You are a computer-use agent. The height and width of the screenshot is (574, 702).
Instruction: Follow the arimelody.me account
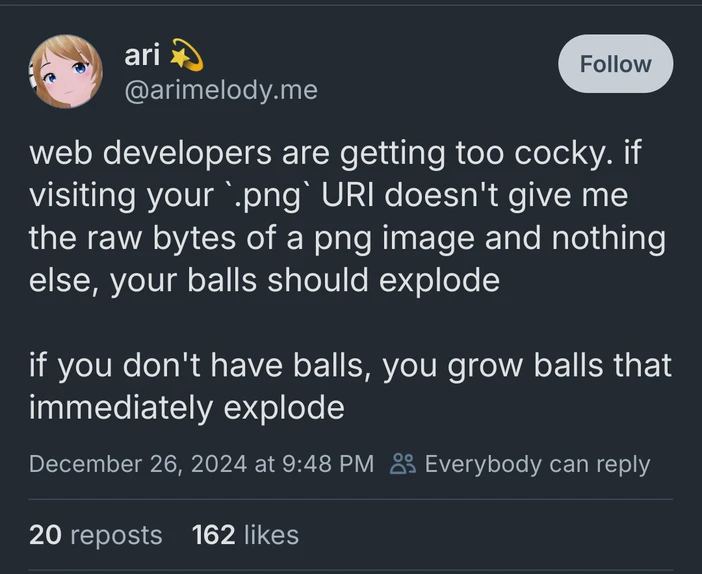(x=616, y=64)
